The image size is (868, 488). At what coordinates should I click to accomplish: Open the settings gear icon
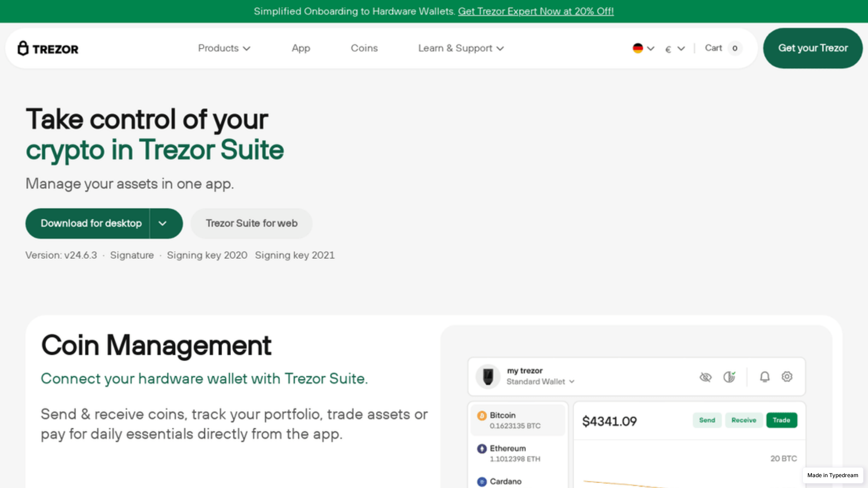(787, 377)
